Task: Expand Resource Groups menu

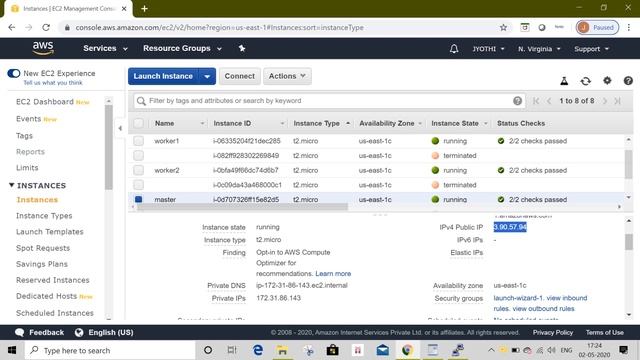Action: point(182,48)
